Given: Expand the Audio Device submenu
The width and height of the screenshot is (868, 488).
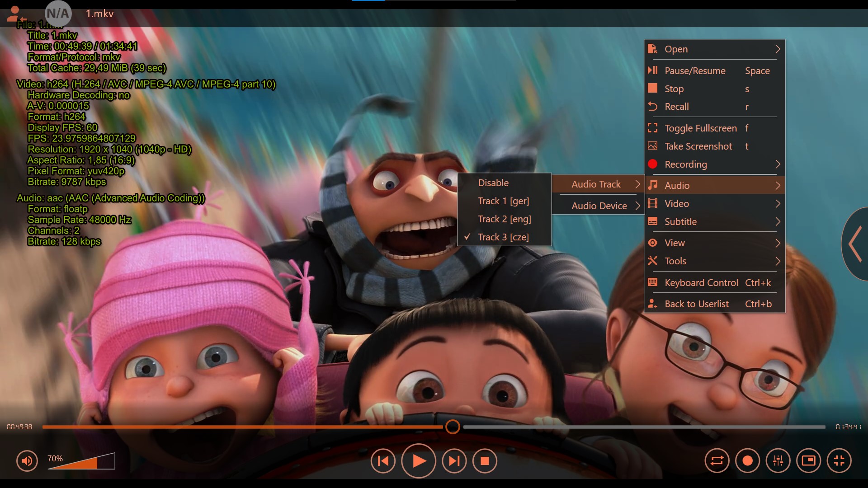Looking at the screenshot, I should [x=599, y=206].
